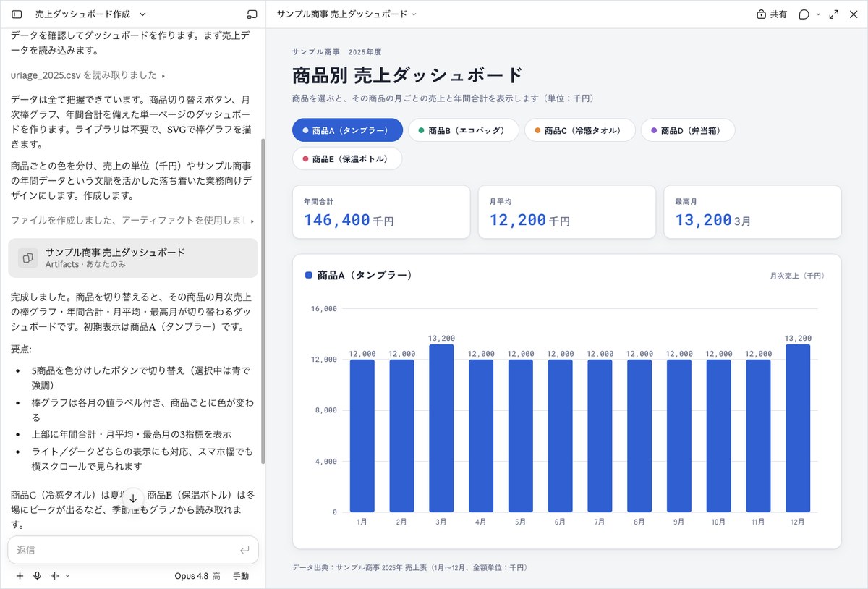
Task: Open the comment bubble icon
Action: pyautogui.click(x=804, y=14)
